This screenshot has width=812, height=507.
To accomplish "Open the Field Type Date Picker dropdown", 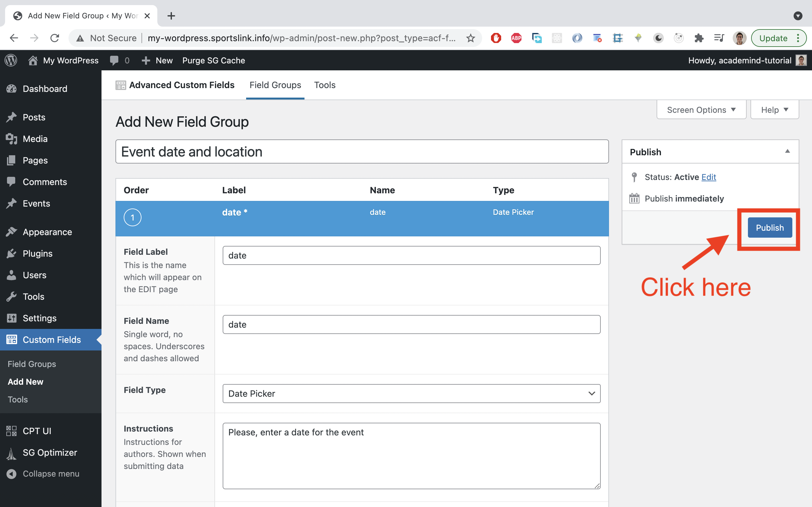I will 411,393.
